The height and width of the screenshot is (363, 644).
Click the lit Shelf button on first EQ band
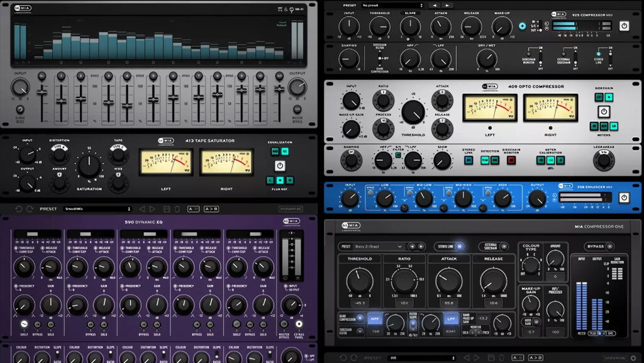pos(25,324)
